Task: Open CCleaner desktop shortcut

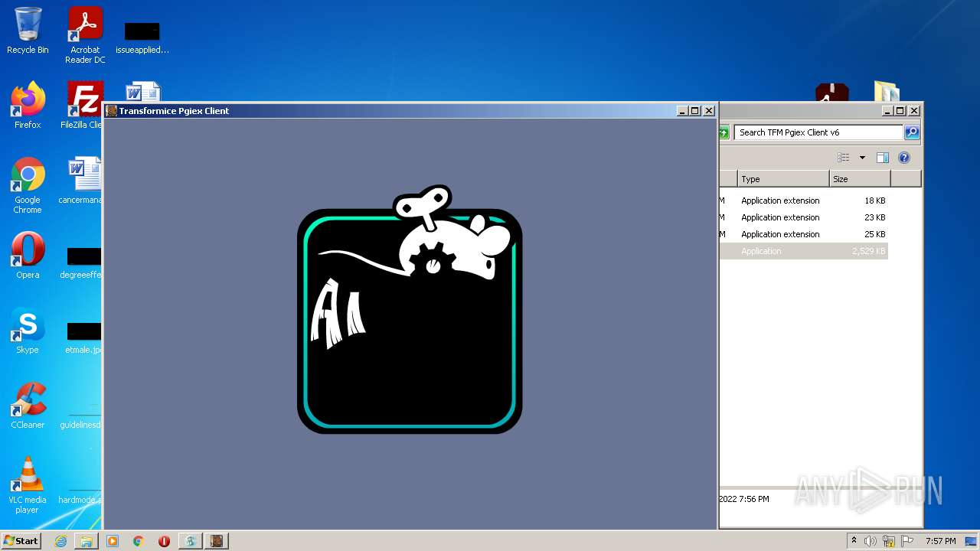Action: [x=28, y=406]
